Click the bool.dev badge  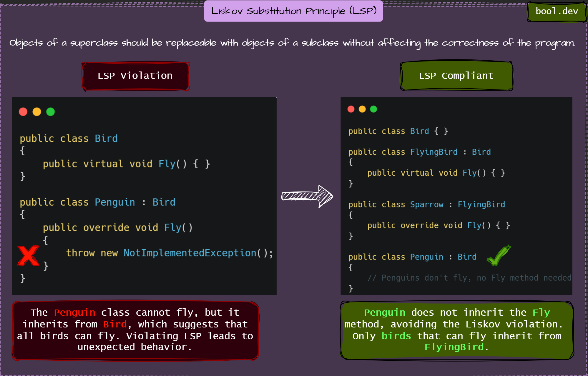click(x=557, y=11)
